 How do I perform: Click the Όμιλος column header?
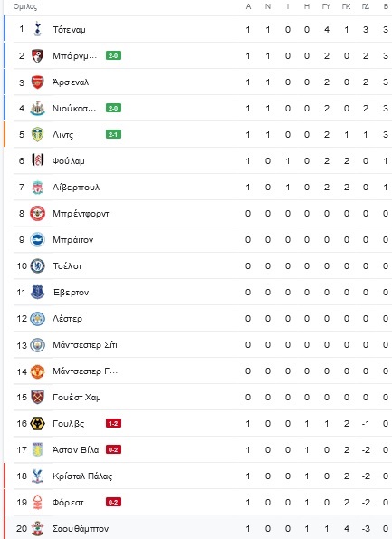25,6
